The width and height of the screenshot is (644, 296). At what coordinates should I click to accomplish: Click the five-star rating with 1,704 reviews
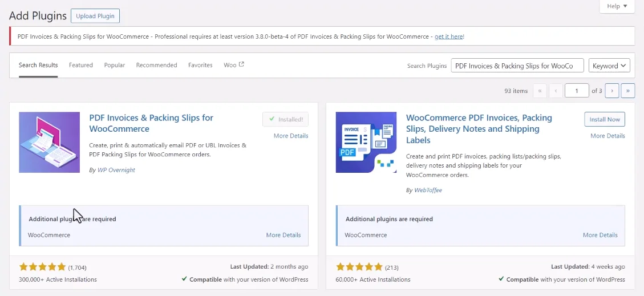coord(42,267)
